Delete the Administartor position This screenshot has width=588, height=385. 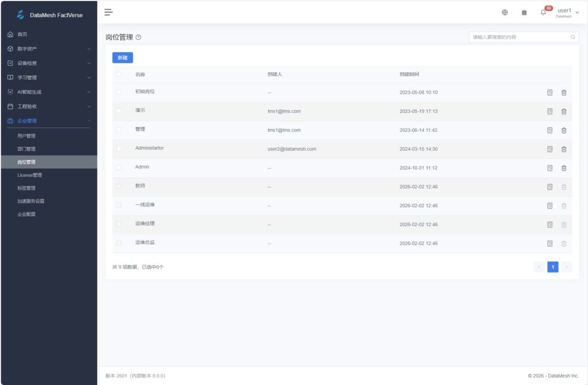(x=563, y=149)
